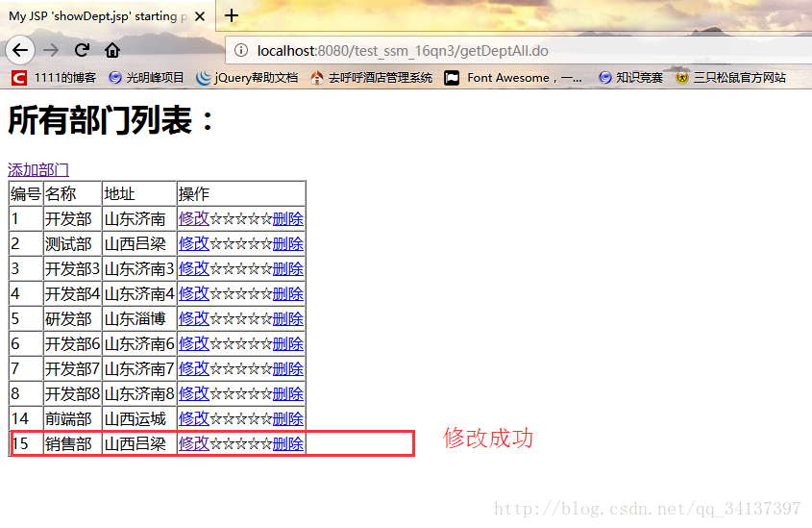
Task: Click 修改 in the 开发部8 row
Action: point(194,393)
